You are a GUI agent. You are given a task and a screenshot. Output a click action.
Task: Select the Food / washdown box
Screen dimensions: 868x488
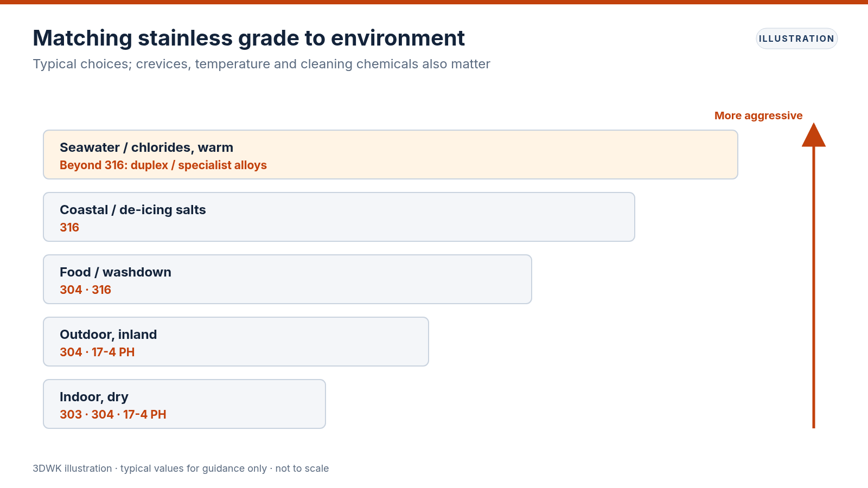pyautogui.click(x=288, y=279)
